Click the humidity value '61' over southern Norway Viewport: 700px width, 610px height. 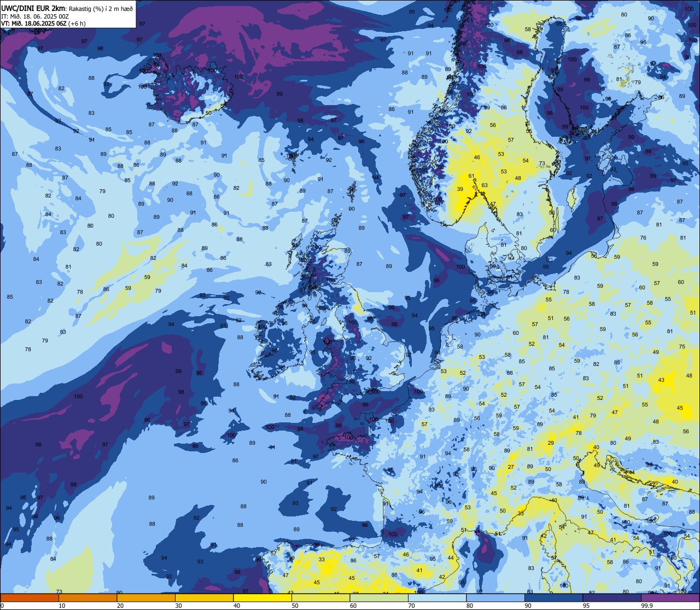pos(471,176)
